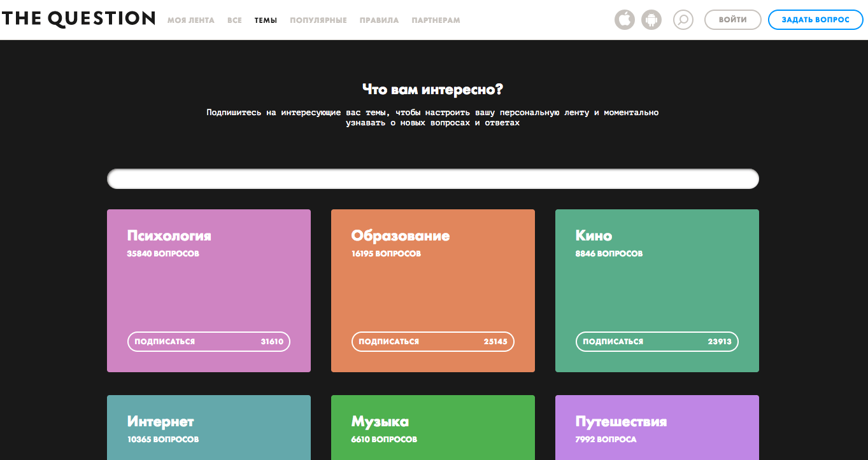The height and width of the screenshot is (460, 868).
Task: Select the ТЕМЫ menu item
Action: click(x=266, y=20)
